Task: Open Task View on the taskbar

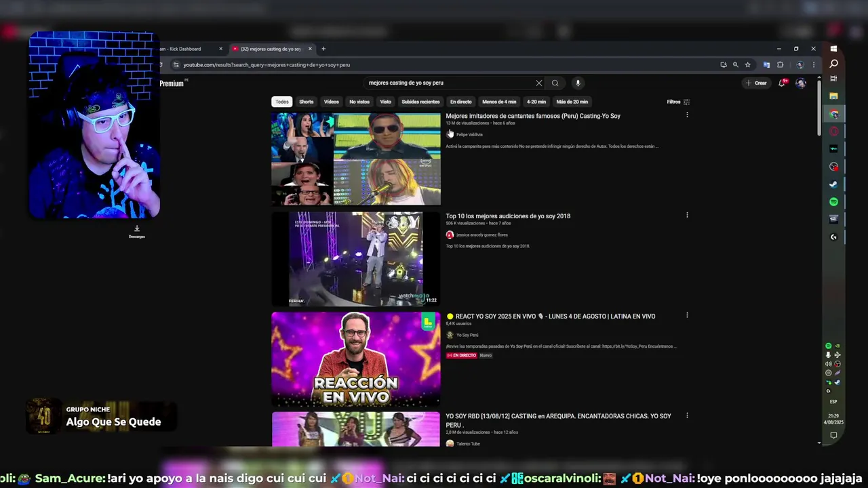Action: pyautogui.click(x=833, y=79)
